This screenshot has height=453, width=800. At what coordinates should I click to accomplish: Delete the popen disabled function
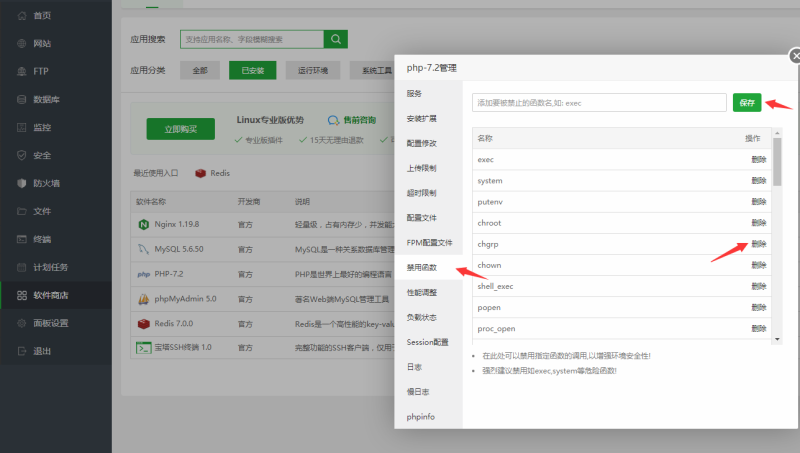pyautogui.click(x=759, y=308)
